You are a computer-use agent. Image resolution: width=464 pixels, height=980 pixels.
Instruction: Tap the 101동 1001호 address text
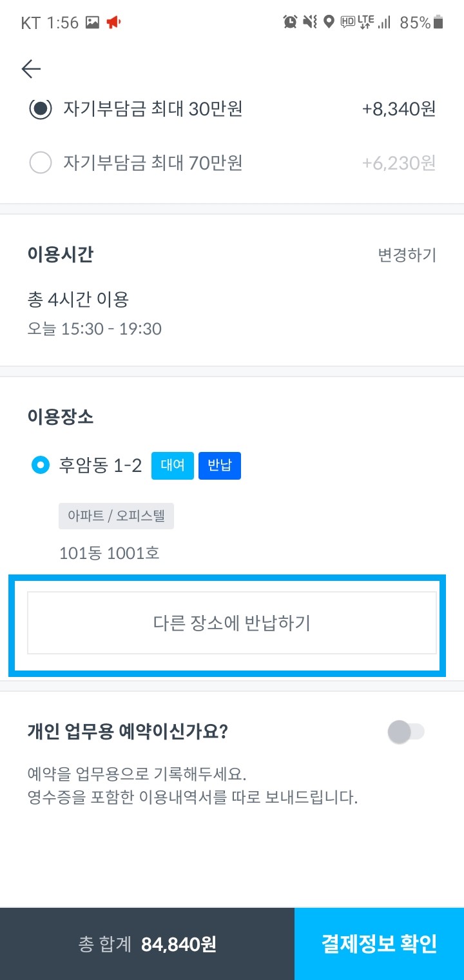109,553
